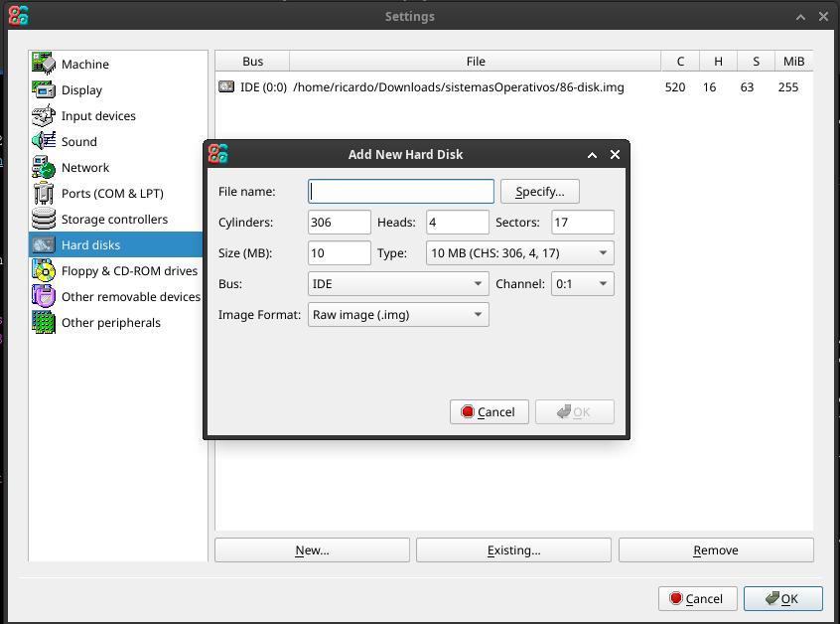The height and width of the screenshot is (624, 840).
Task: Click the IDE (0:0) bus cell
Action: (263, 86)
